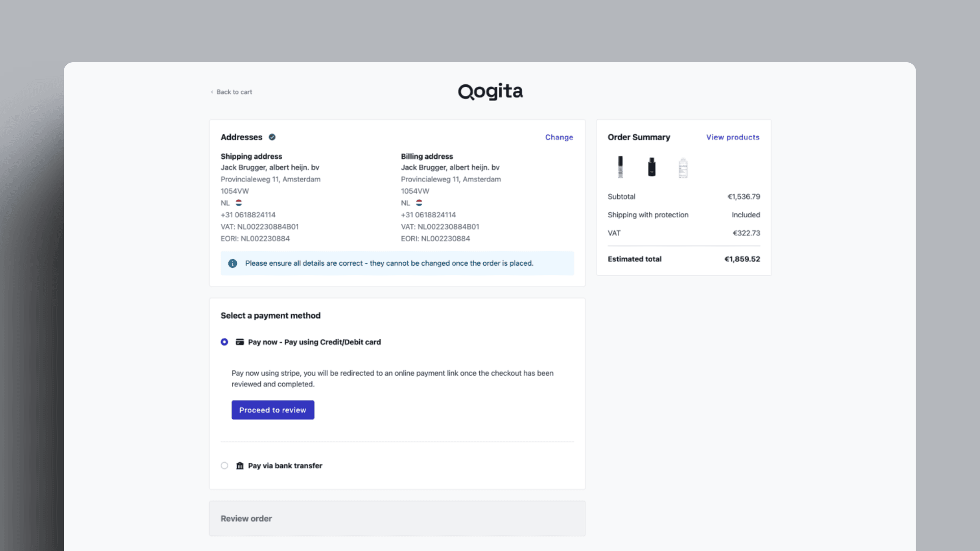Screen dimensions: 980x551
Task: Expand the Review order section
Action: (x=397, y=518)
